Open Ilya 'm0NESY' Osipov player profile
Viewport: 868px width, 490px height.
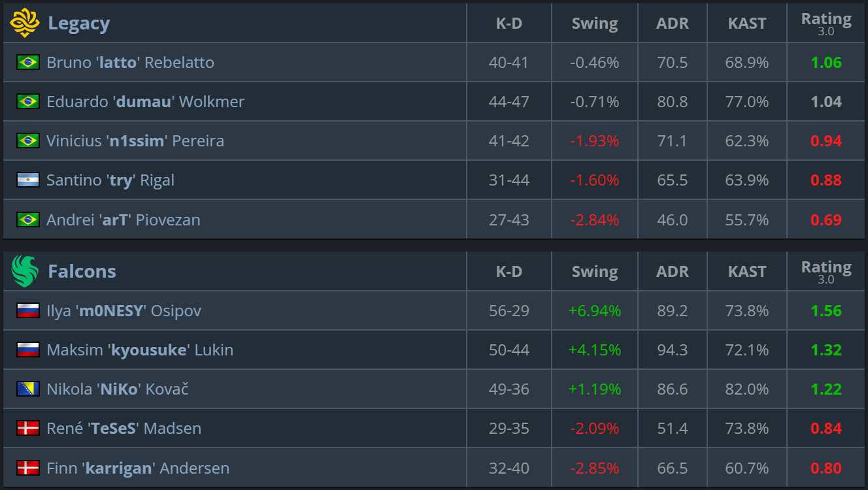click(x=124, y=311)
